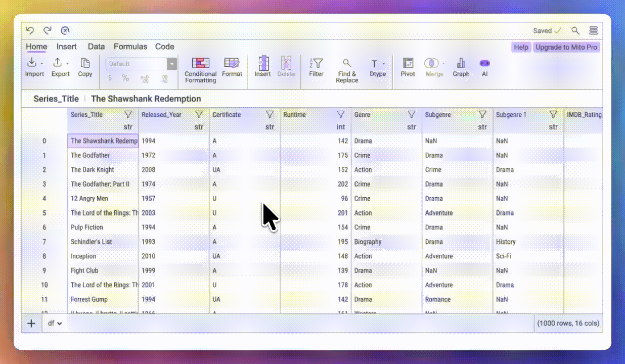Open the Format tool
The height and width of the screenshot is (364, 625).
tap(232, 66)
